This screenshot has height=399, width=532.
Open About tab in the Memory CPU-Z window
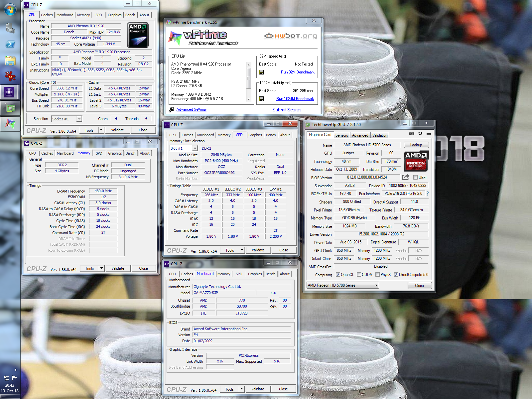tap(145, 153)
